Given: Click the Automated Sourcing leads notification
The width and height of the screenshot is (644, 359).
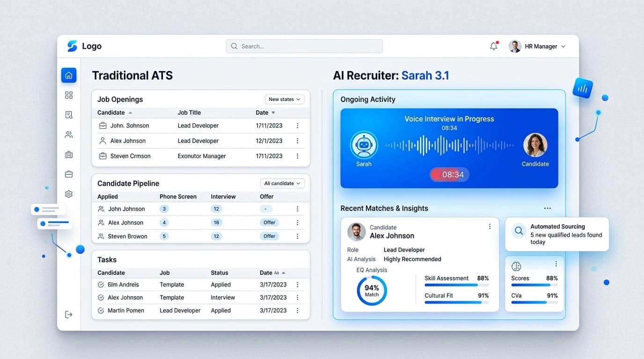Looking at the screenshot, I should [x=557, y=234].
